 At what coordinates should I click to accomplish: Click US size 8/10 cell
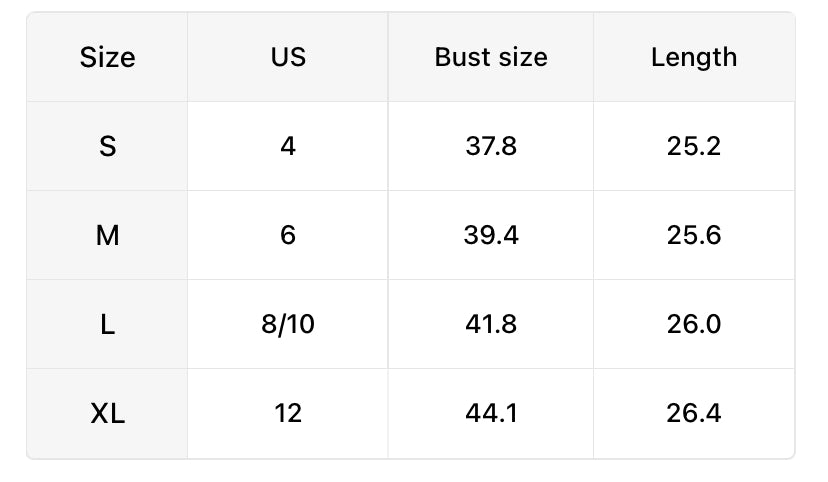tap(288, 324)
